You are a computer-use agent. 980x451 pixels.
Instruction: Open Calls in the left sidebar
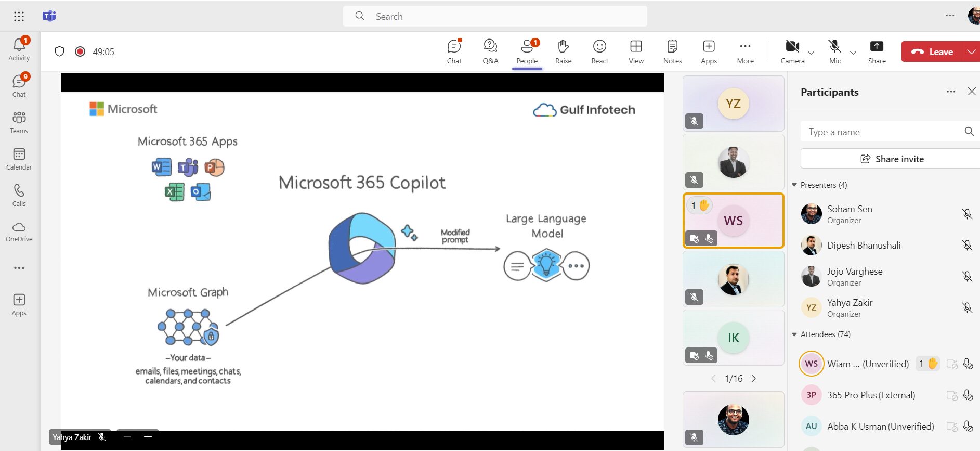pyautogui.click(x=19, y=195)
